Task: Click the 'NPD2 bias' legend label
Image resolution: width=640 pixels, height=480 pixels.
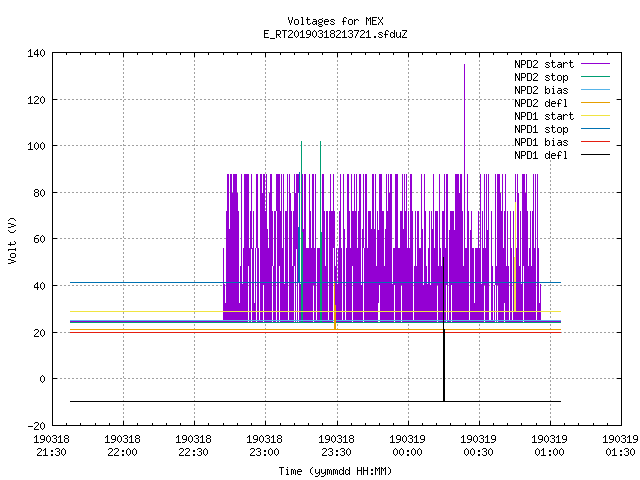Action: tap(541, 90)
